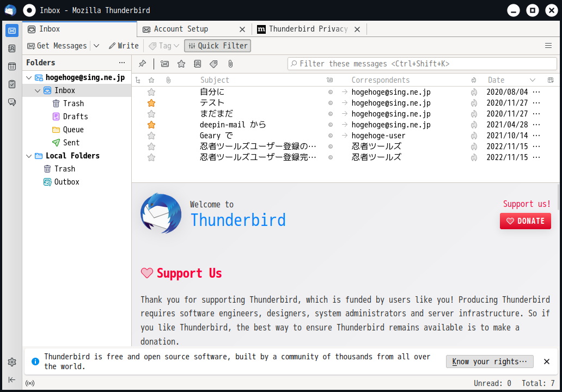
Task: Open the Chat space
Action: coord(12,102)
